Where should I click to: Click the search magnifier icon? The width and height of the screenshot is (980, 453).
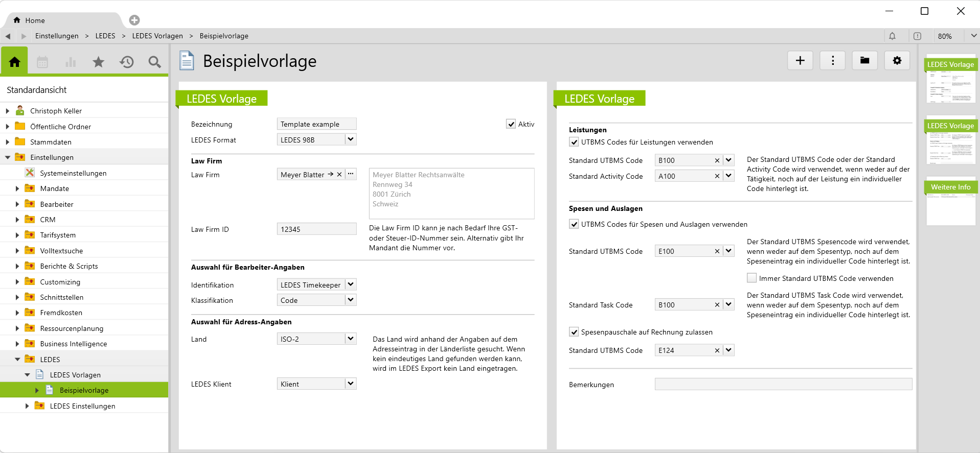coord(154,62)
